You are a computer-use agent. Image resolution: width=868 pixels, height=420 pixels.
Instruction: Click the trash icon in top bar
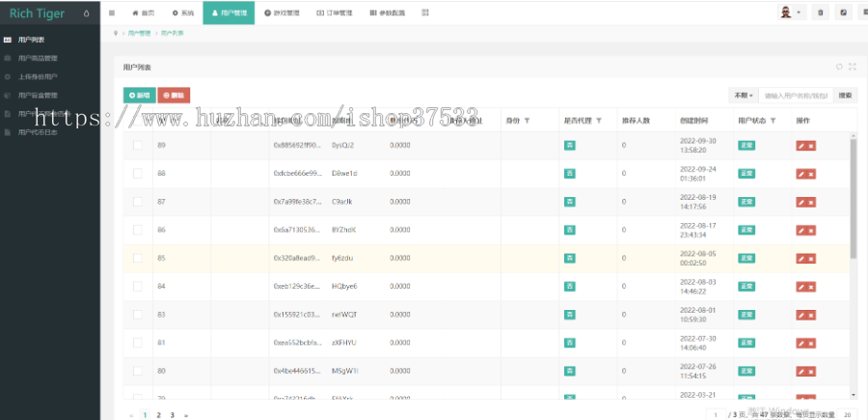(821, 13)
